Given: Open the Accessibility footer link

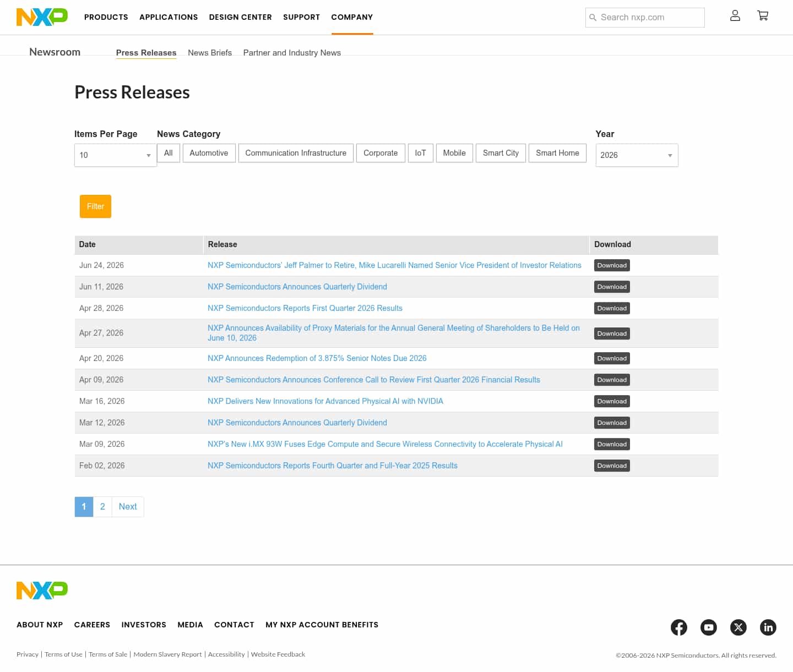Looking at the screenshot, I should 226,654.
